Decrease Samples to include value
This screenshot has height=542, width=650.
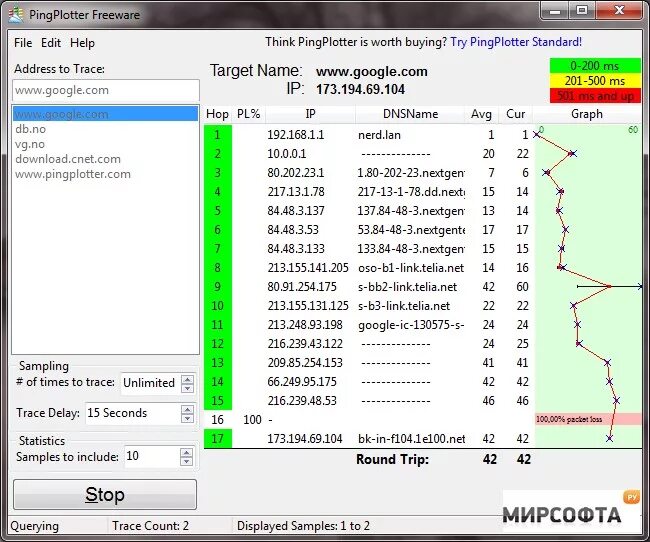(x=187, y=462)
